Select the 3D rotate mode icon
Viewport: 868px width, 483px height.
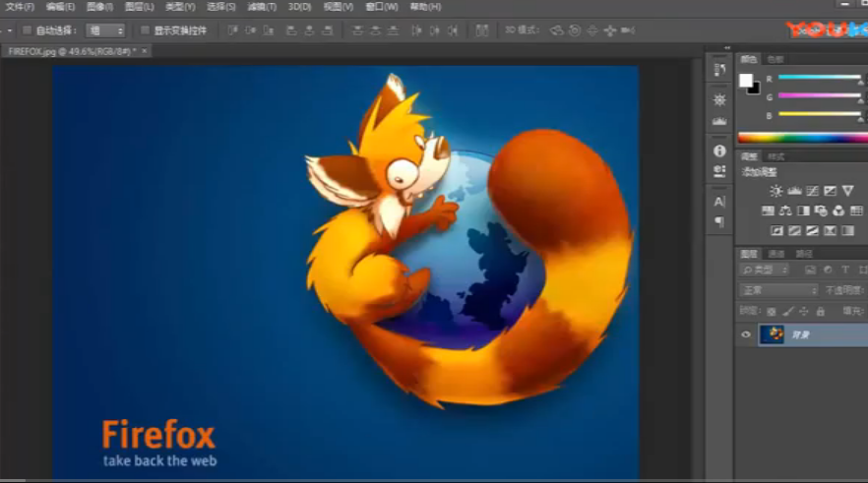[x=556, y=30]
